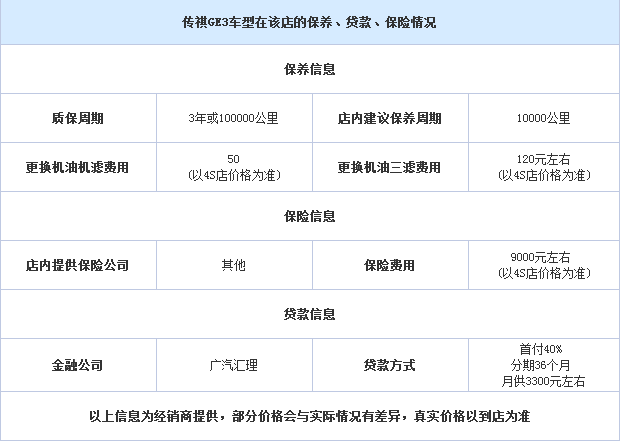Select the 贷款信息 section heading
Viewport: 621px width, 441px height.
(x=310, y=315)
